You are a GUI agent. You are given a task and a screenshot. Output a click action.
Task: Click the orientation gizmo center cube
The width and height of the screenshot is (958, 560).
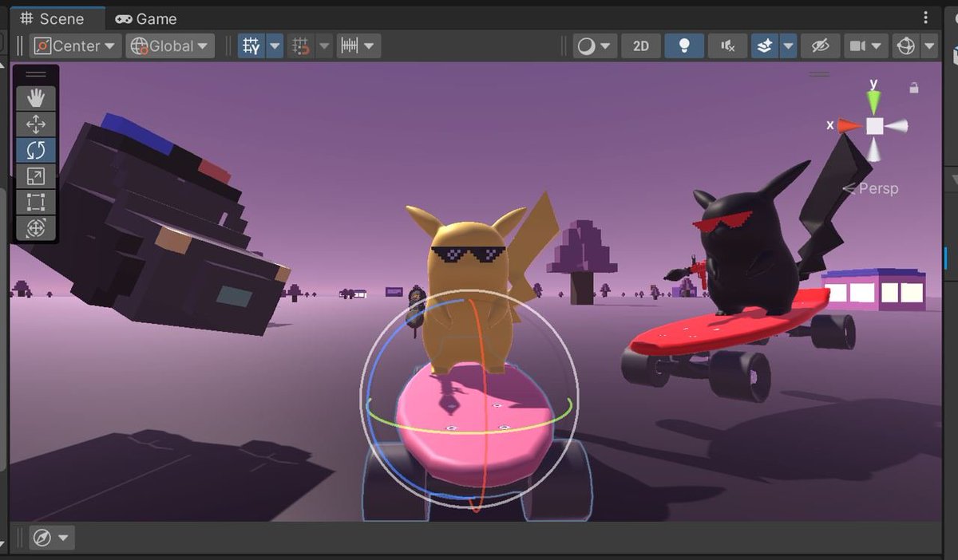(875, 126)
